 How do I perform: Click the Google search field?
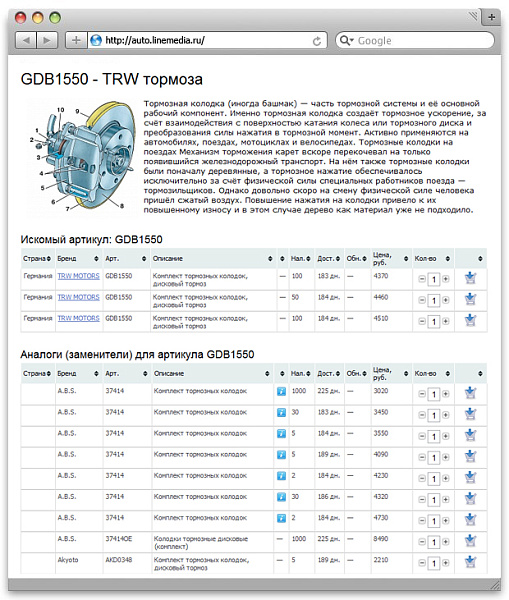[415, 41]
